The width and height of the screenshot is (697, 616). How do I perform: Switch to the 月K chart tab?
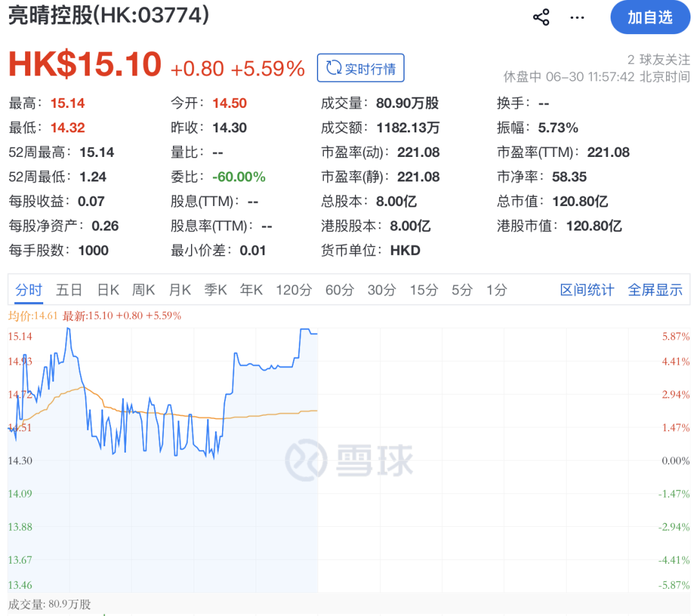click(179, 290)
